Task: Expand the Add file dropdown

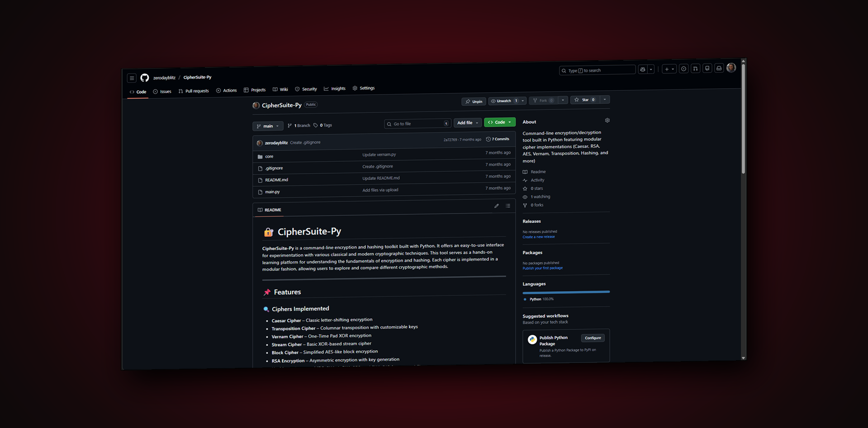Action: [467, 122]
